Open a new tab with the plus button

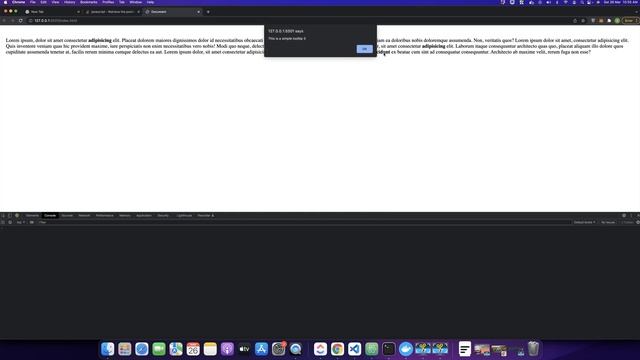click(208, 12)
